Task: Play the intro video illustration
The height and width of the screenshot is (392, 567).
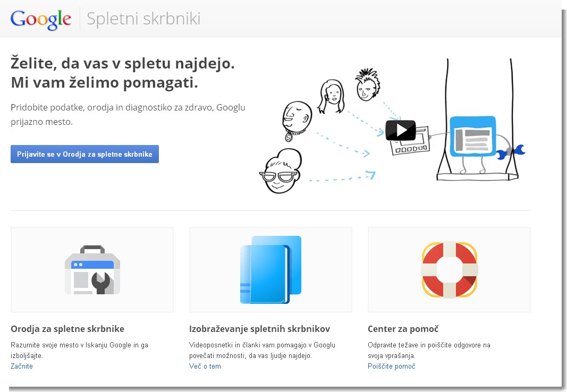Action: 400,130
